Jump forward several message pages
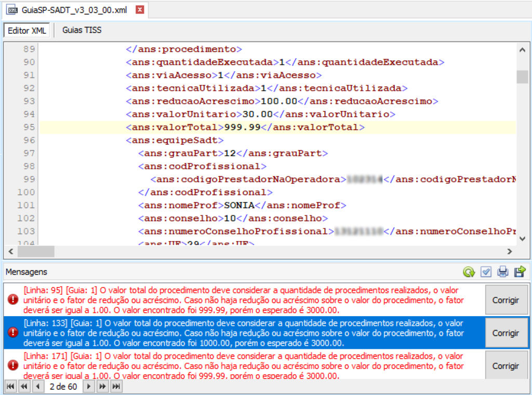Image resolution: width=532 pixels, height=395 pixels. tap(103, 387)
